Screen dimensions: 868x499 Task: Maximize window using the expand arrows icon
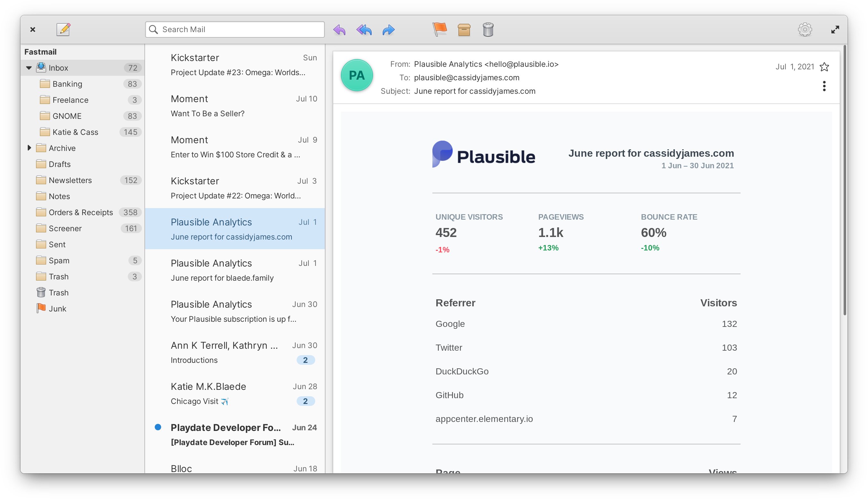coord(835,30)
